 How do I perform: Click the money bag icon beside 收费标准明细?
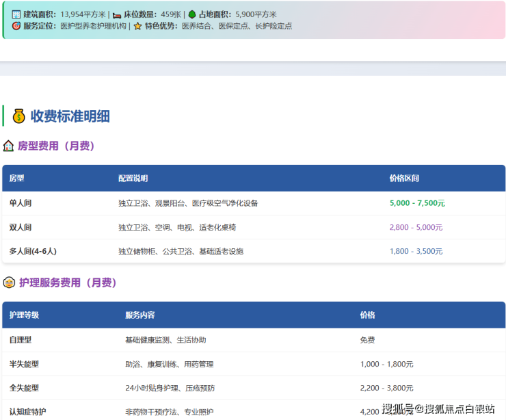(x=18, y=116)
